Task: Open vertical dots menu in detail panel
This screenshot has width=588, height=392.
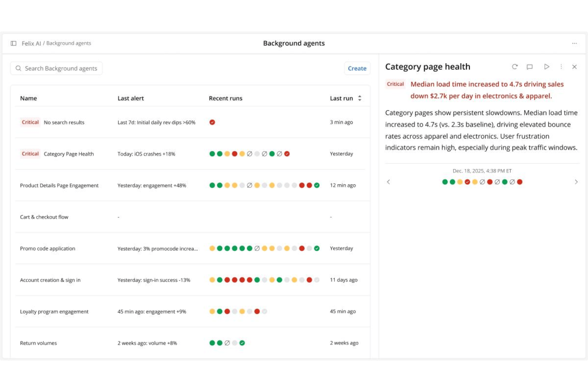Action: pos(561,67)
